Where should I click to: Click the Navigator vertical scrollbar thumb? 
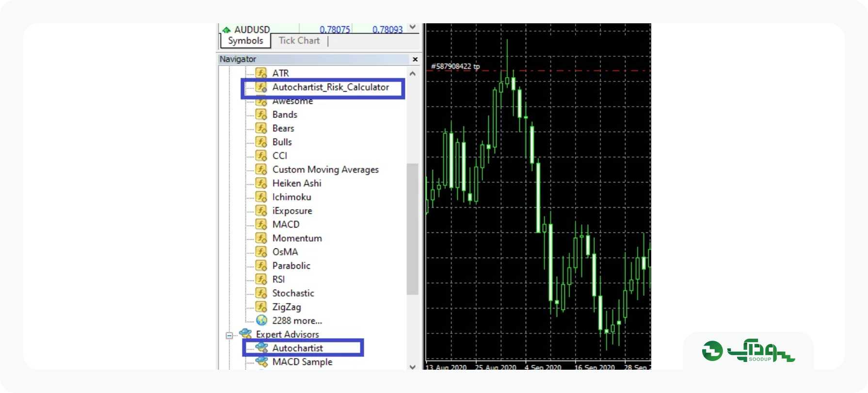(413, 229)
